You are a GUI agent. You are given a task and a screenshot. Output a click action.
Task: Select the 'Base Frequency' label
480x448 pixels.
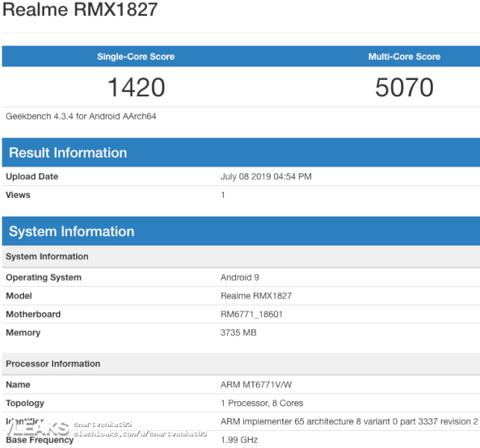pyautogui.click(x=40, y=440)
